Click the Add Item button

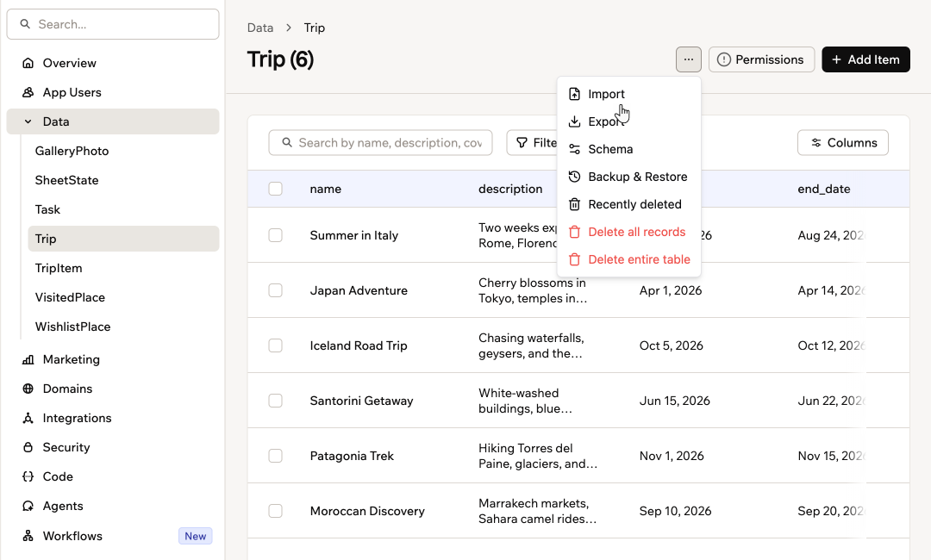(x=865, y=59)
